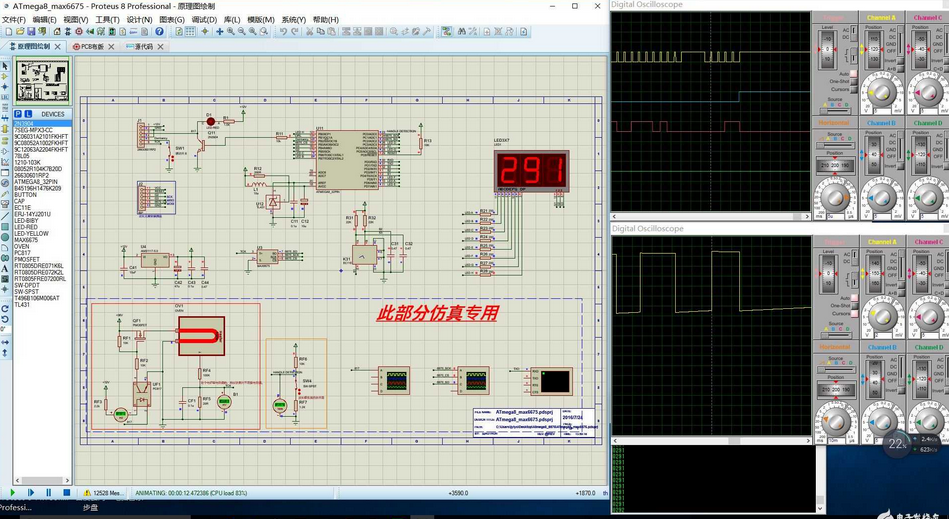This screenshot has width=949, height=519.
Task: Select the 2D line graphics tool
Action: (5, 216)
